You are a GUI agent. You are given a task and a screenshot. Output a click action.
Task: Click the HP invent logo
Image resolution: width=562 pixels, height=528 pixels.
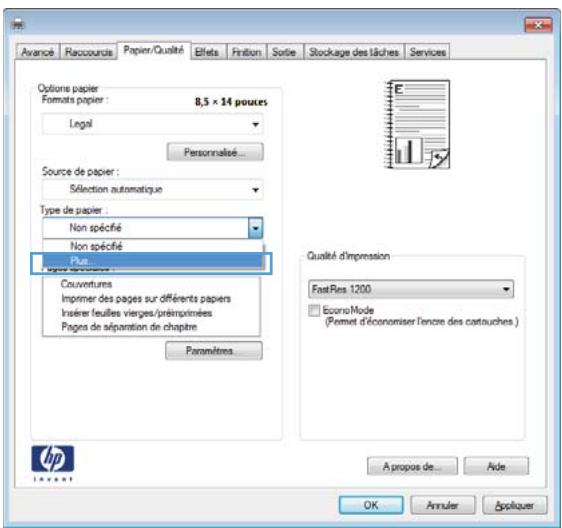53,463
